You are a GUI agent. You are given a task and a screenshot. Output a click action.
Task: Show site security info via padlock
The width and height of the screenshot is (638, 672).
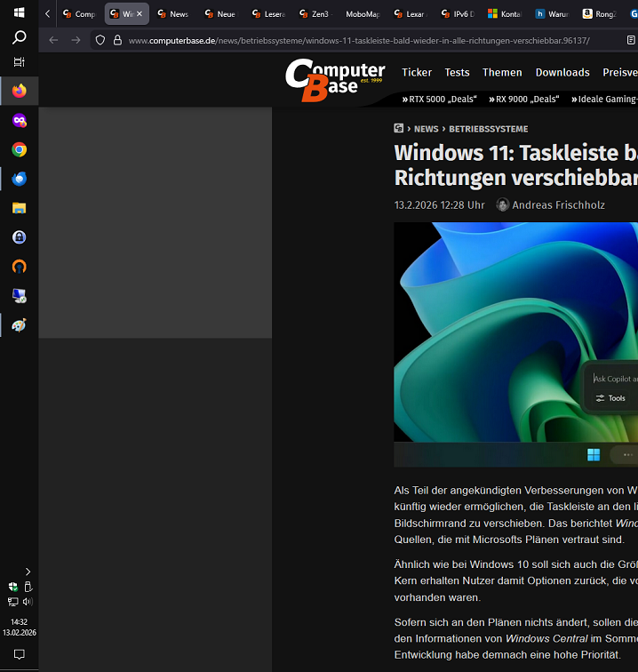[117, 40]
